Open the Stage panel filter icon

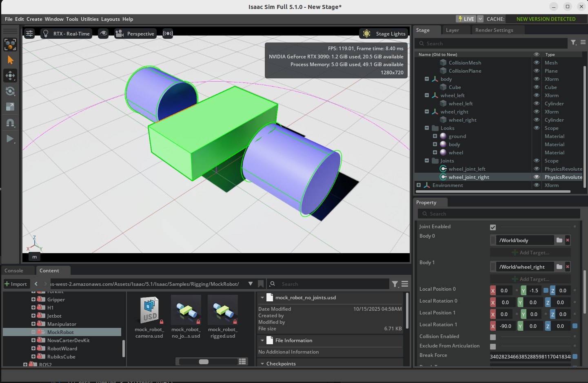click(x=573, y=42)
